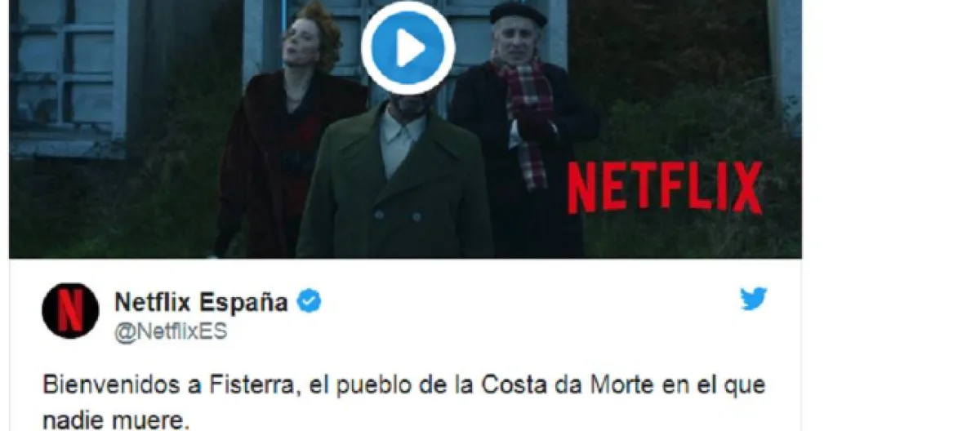Click the red NETFLIX watermark in video
This screenshot has height=431, width=980.
pyautogui.click(x=665, y=188)
